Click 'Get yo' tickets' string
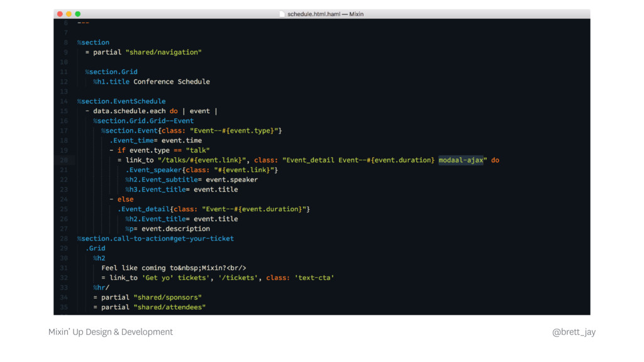The image size is (644, 362). [x=176, y=278]
